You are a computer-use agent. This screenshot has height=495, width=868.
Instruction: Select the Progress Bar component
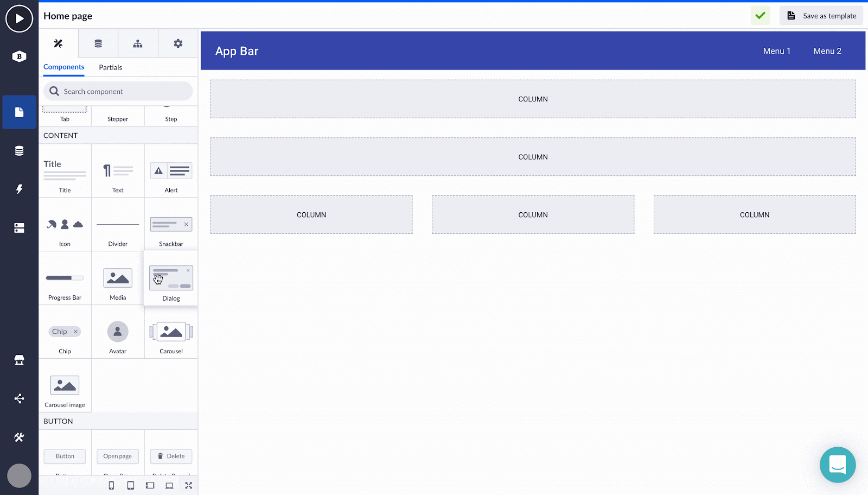coord(65,278)
